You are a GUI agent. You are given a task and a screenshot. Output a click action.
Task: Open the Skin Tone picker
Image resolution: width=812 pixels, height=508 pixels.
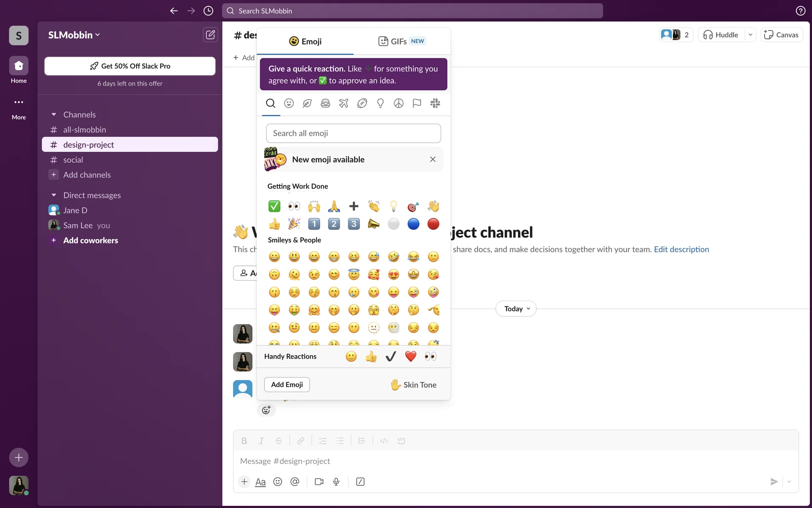[x=413, y=385]
